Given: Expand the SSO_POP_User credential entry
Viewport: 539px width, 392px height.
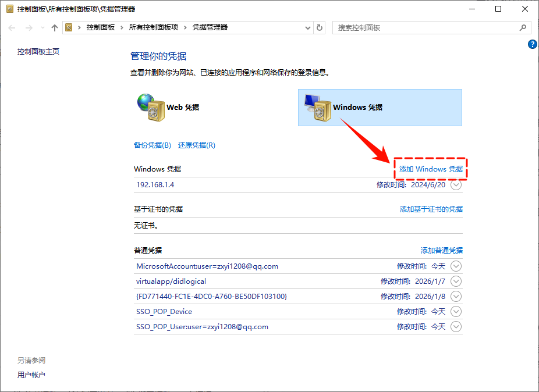Looking at the screenshot, I should pos(456,326).
